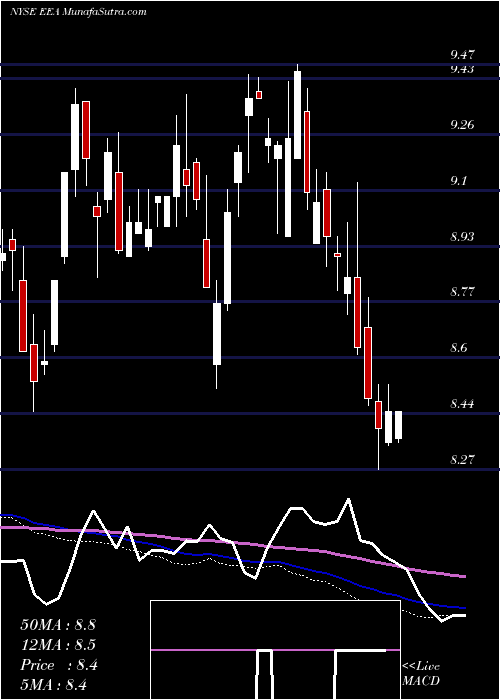Click the 9.26 price level label
The width and height of the screenshot is (500, 700).
tap(462, 125)
